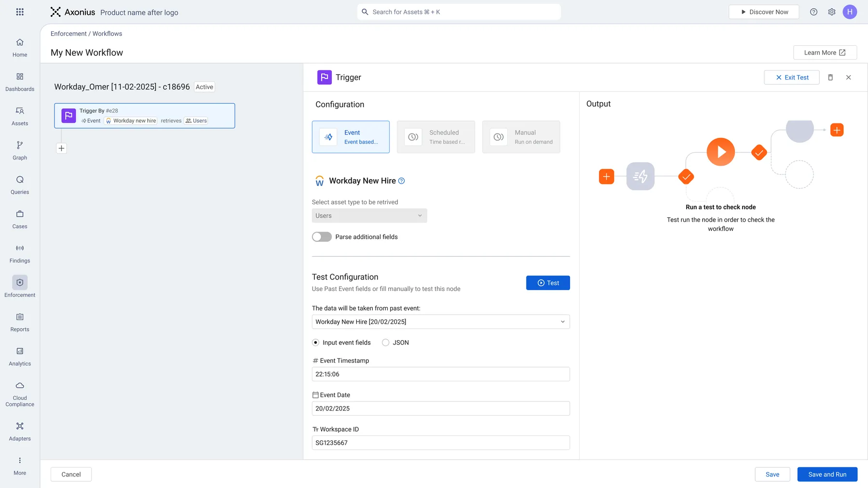Select Input event fields radio button
The image size is (868, 488).
tap(316, 343)
